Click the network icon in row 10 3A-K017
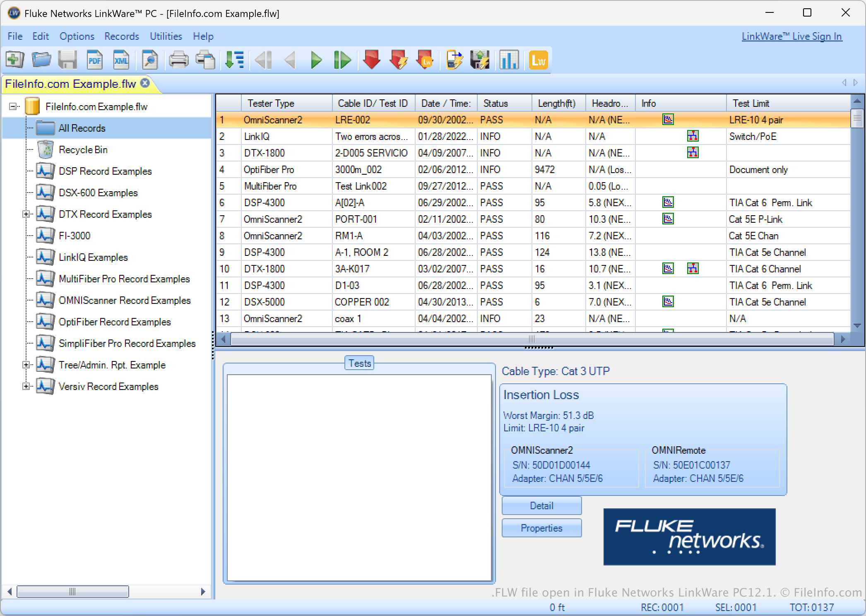Viewport: 866px width, 616px height. (693, 269)
